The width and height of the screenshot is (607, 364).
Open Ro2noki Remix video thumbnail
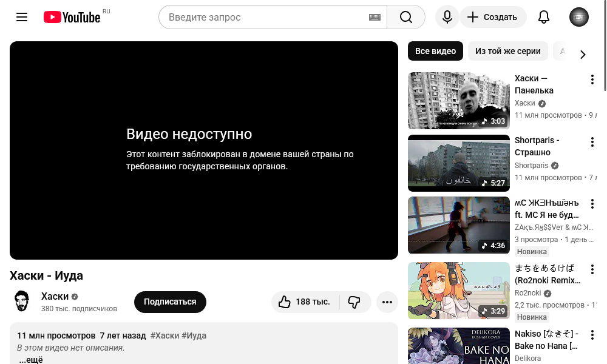(459, 291)
